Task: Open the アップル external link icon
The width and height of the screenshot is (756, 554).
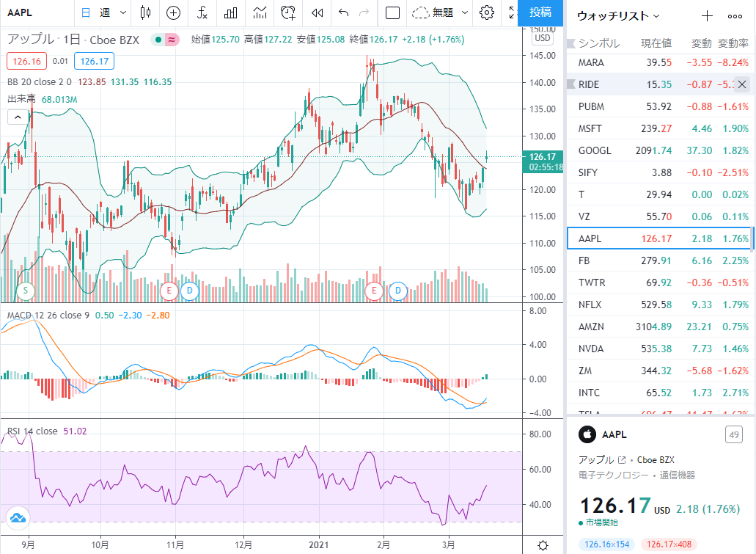Action: tap(622, 460)
